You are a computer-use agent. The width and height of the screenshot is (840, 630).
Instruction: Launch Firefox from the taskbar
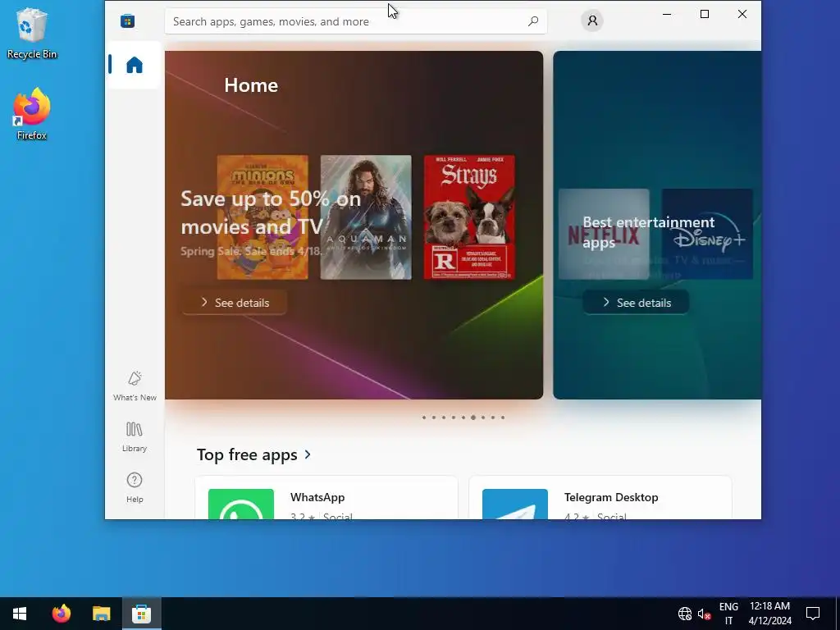[x=61, y=614]
